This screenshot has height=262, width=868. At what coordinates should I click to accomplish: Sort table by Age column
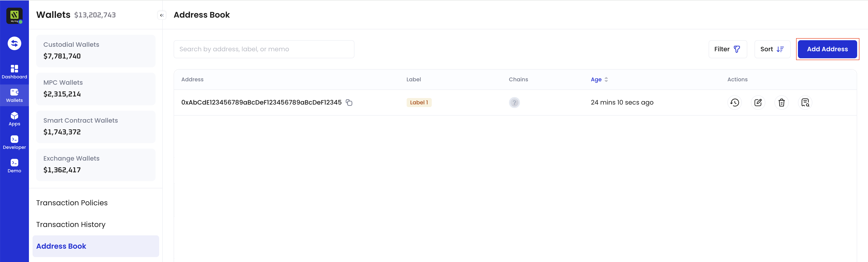[x=599, y=80]
